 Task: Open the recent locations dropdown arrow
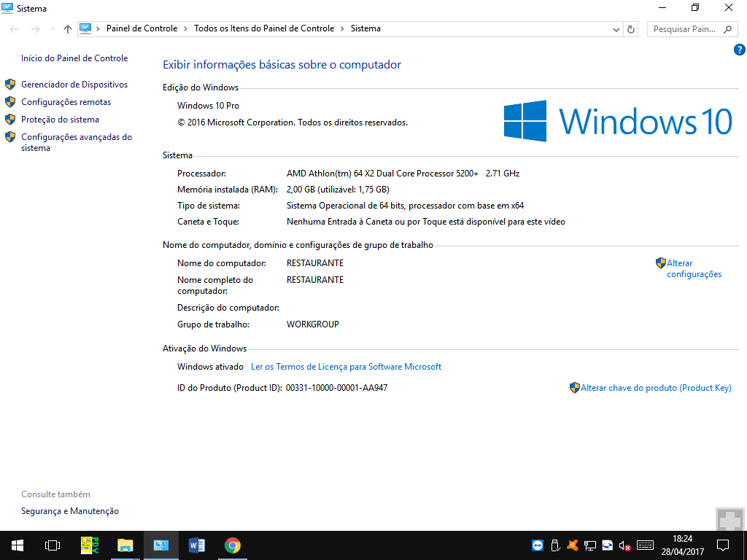(x=53, y=29)
